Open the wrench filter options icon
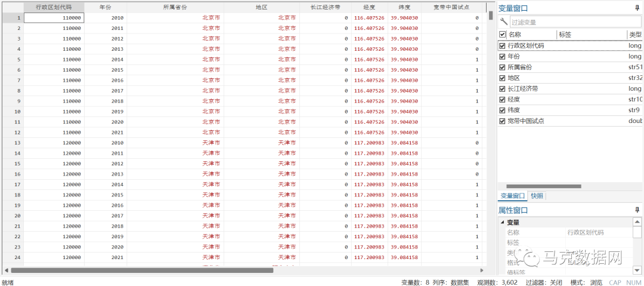Image resolution: width=644 pixels, height=286 pixels. (x=503, y=22)
